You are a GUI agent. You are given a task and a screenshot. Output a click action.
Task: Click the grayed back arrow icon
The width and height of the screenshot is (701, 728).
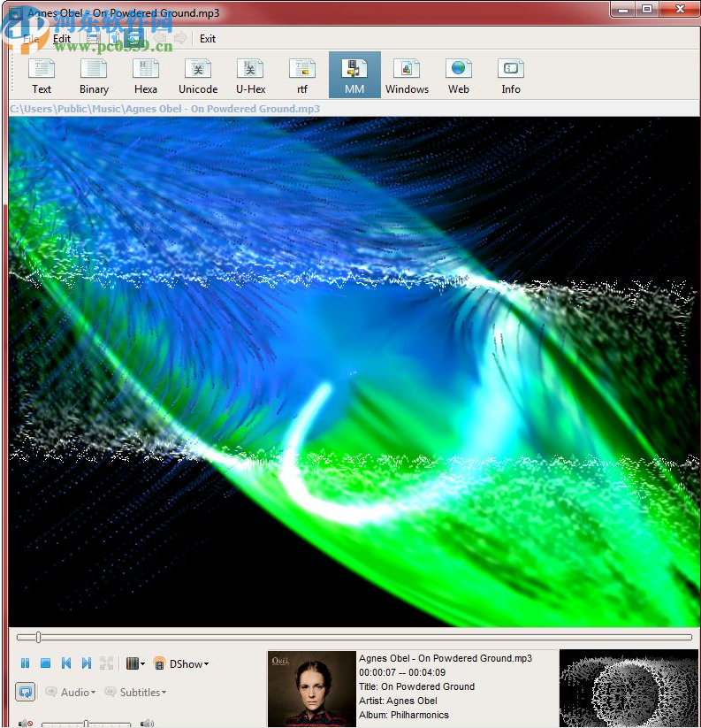click(x=161, y=39)
